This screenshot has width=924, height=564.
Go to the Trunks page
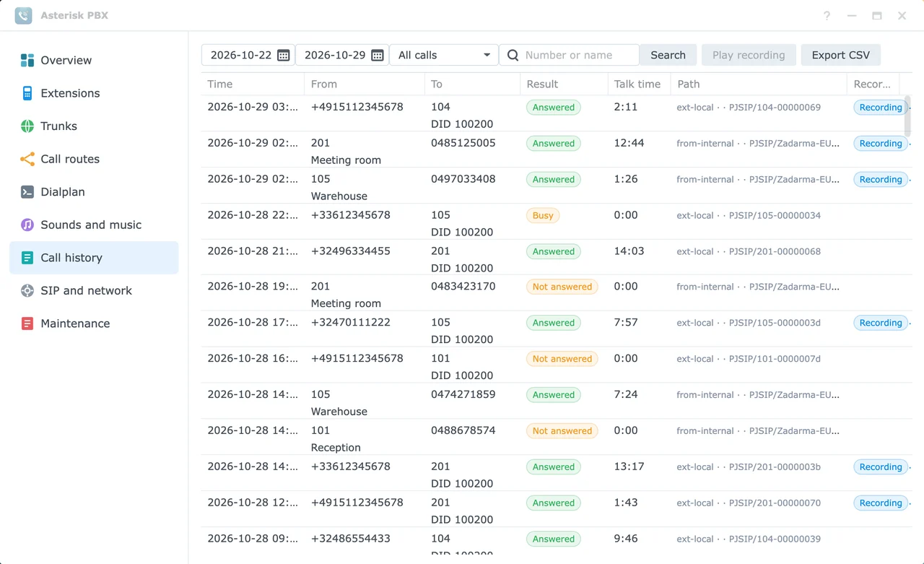click(x=94, y=126)
